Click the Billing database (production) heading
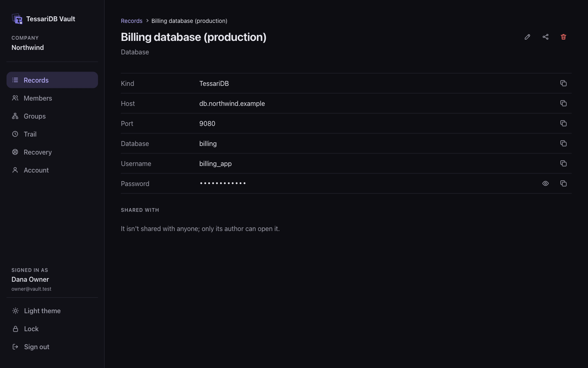This screenshot has height=368, width=588. click(194, 37)
